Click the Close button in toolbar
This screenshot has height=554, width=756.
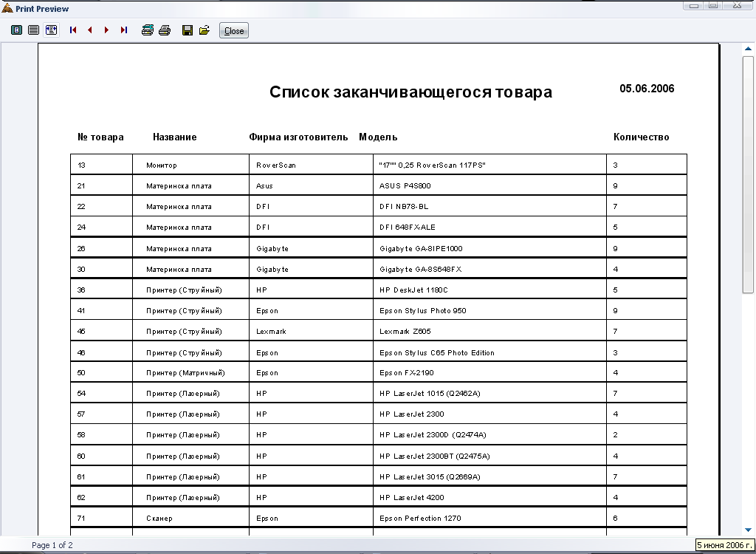coord(234,30)
